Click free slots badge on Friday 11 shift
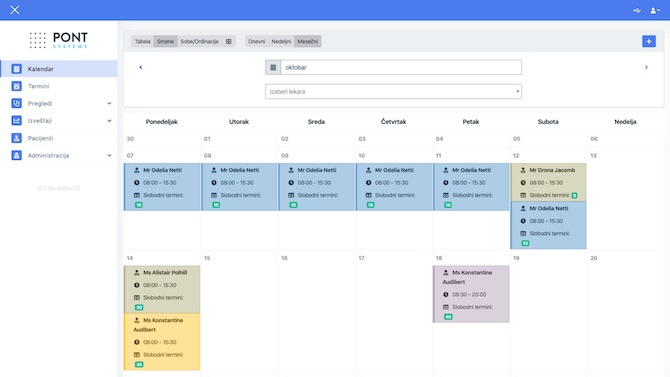The image size is (670, 377). pyautogui.click(x=448, y=205)
